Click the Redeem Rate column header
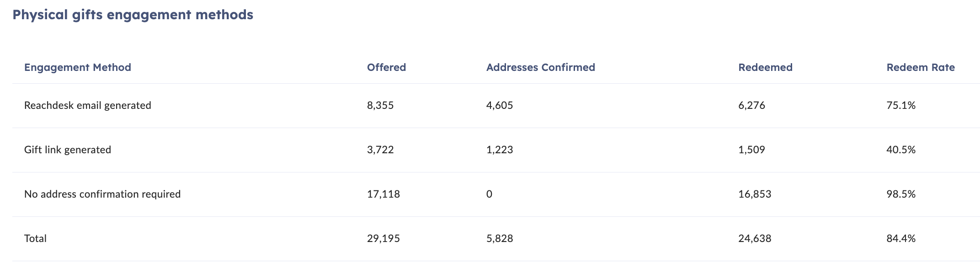Viewport: 980px width, 269px height. point(921,67)
